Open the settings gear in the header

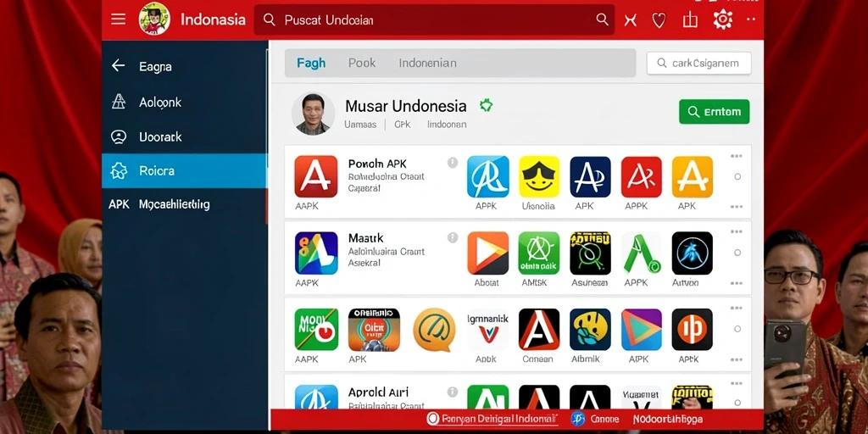[722, 19]
